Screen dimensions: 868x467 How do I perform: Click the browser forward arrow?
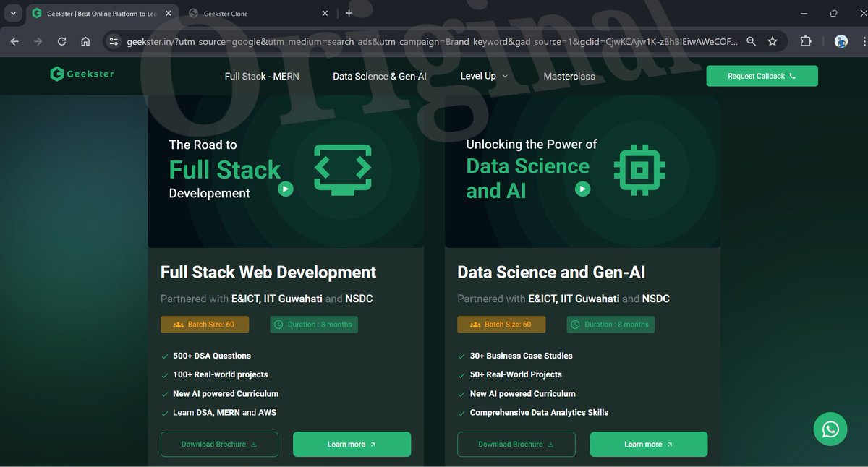coord(38,42)
